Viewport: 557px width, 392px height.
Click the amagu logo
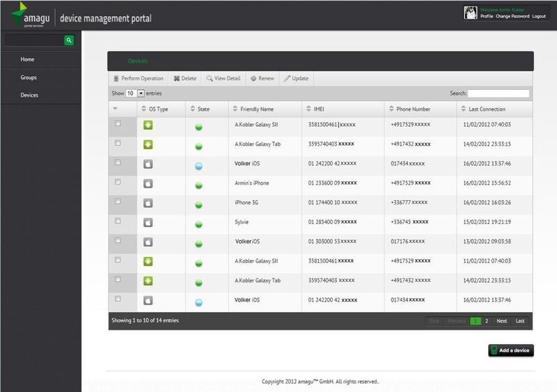coord(31,15)
